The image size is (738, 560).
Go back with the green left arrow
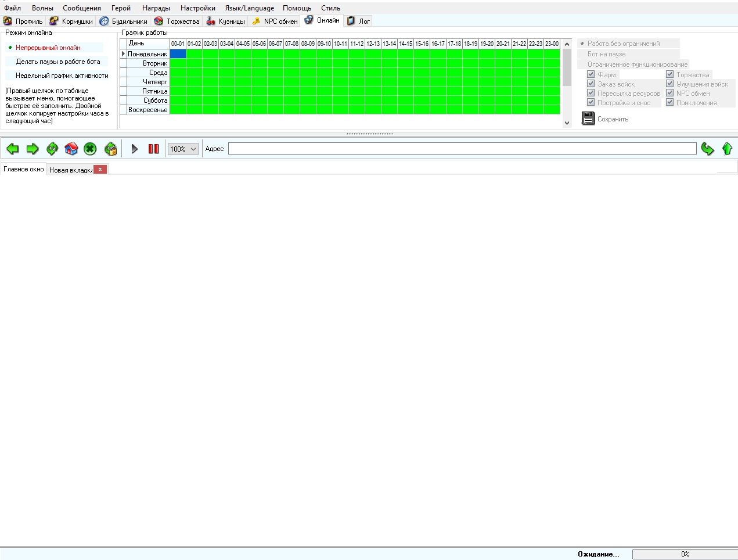(x=13, y=149)
